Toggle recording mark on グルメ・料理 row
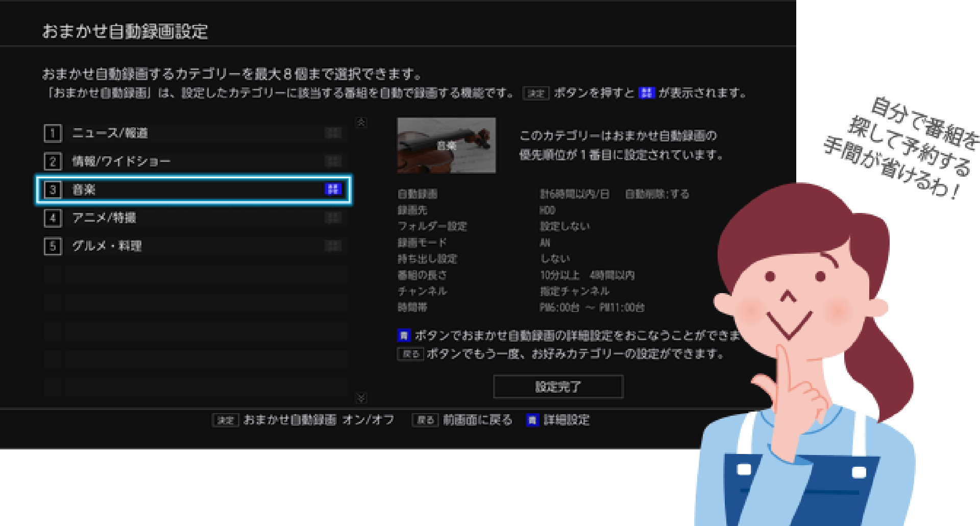This screenshot has width=980, height=526. click(333, 246)
